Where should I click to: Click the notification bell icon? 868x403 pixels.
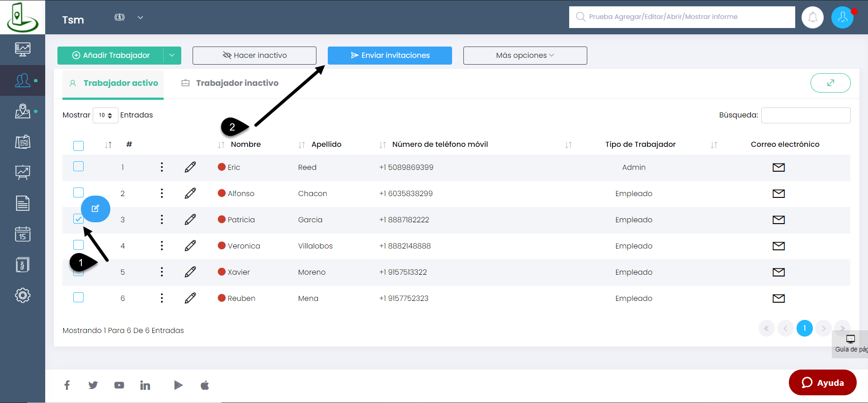(x=812, y=18)
